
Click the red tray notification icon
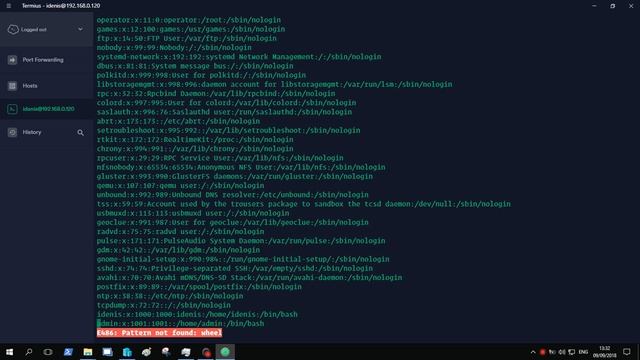pyautogui.click(x=542, y=352)
